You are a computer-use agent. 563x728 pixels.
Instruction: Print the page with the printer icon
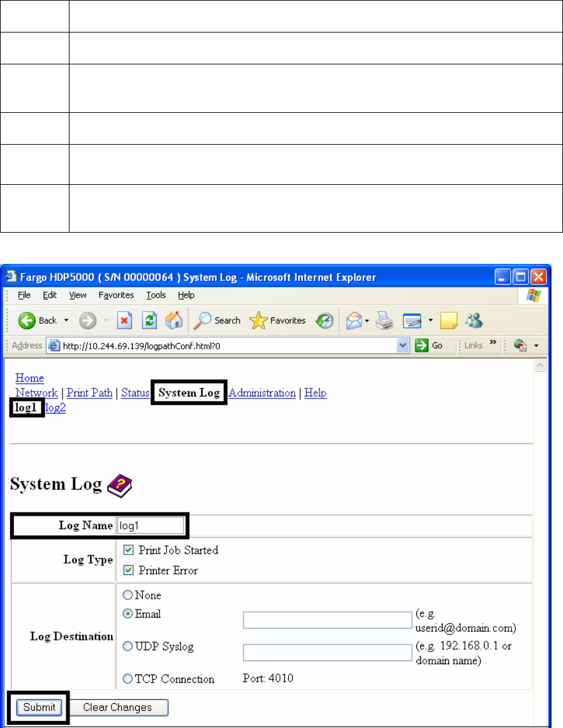pyautogui.click(x=384, y=321)
